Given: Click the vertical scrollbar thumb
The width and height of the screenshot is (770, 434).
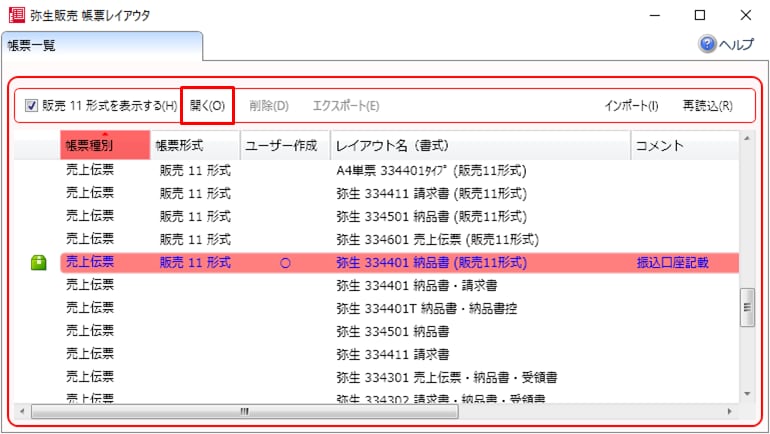Looking at the screenshot, I should (x=747, y=307).
